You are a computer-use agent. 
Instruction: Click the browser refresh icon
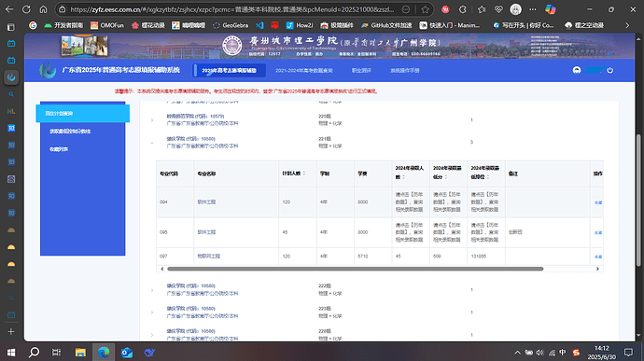coord(26,9)
